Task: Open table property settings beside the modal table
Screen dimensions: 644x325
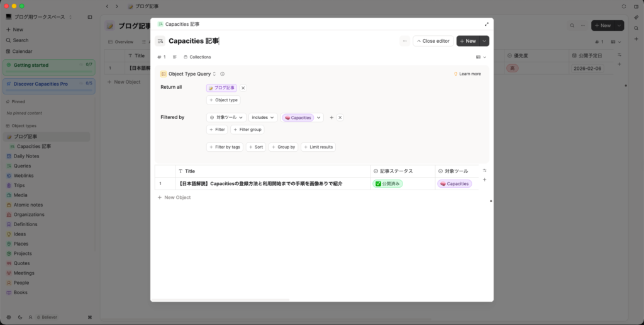Action: pos(485,170)
